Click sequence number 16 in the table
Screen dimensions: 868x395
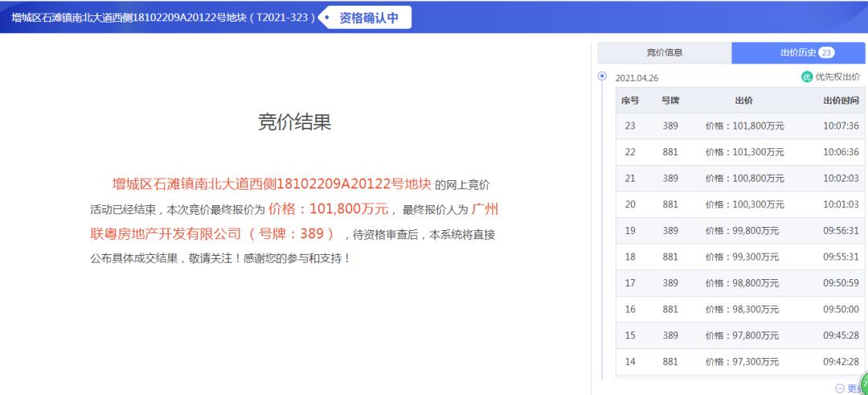(x=630, y=309)
